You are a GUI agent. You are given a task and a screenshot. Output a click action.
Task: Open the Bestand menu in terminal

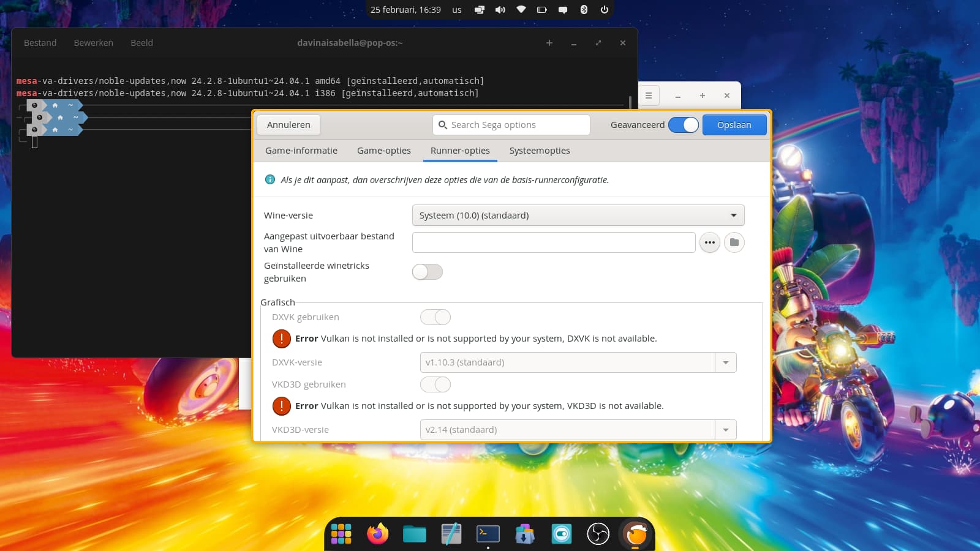click(40, 43)
